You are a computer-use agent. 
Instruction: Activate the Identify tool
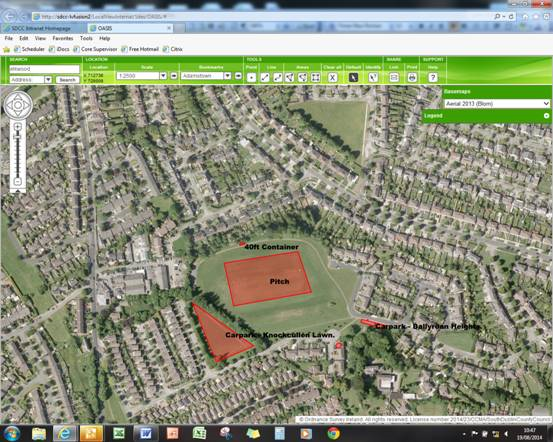click(x=373, y=78)
